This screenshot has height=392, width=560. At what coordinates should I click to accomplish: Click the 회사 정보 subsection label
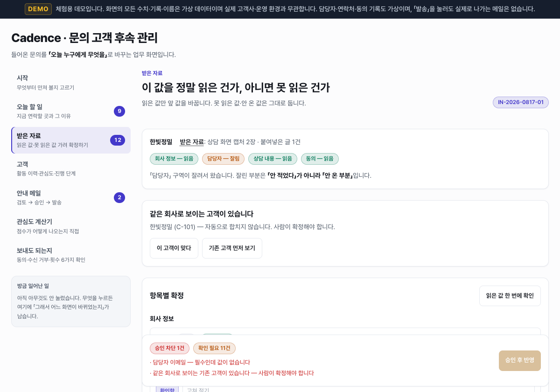click(x=162, y=319)
